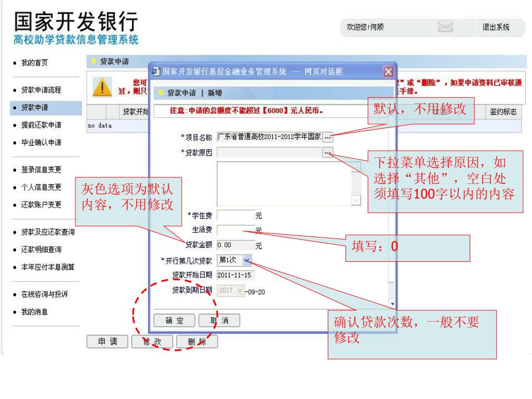Click the 国家开发银行 logo title
532x399 pixels.
(x=76, y=21)
